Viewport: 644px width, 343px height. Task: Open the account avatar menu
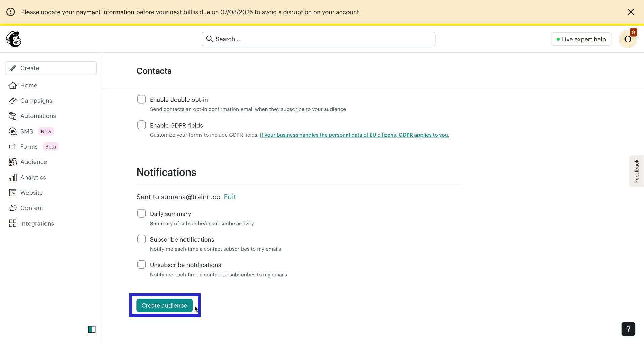coord(628,39)
